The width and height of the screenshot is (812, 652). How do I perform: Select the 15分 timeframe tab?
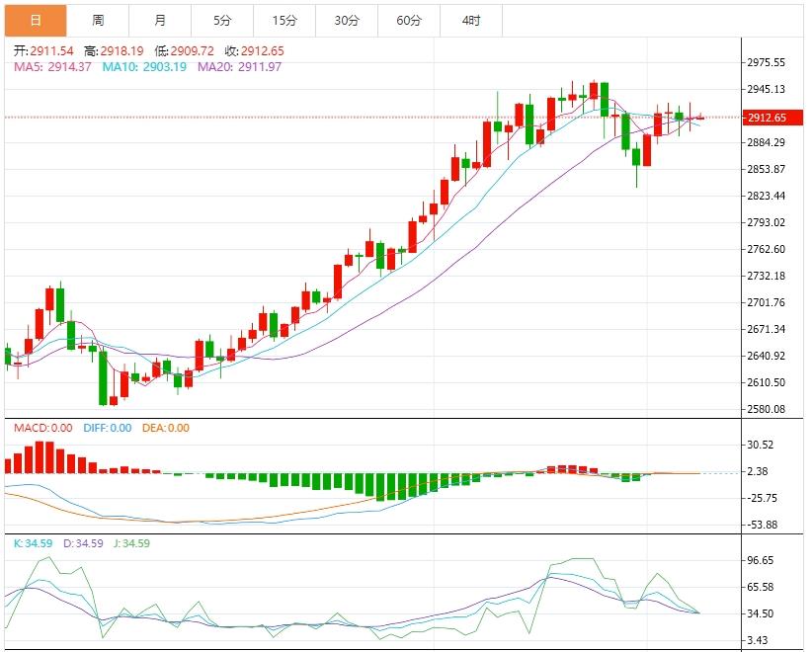tap(284, 20)
